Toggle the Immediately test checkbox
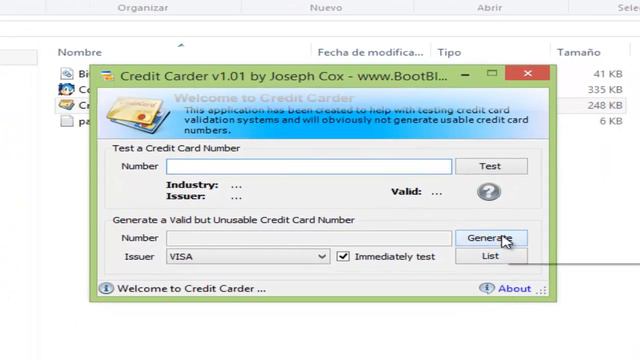 coord(343,256)
